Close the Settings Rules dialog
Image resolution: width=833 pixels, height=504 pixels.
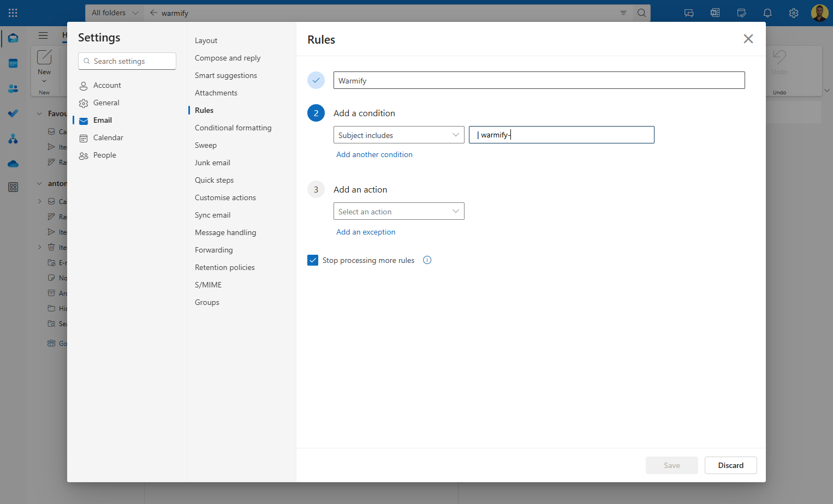pyautogui.click(x=748, y=39)
